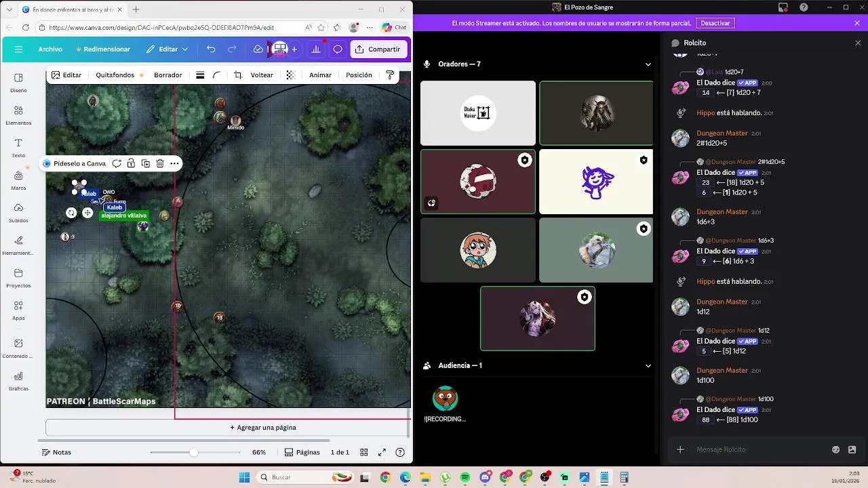Toggle Notas panel in Canva
The height and width of the screenshot is (488, 868).
(56, 452)
